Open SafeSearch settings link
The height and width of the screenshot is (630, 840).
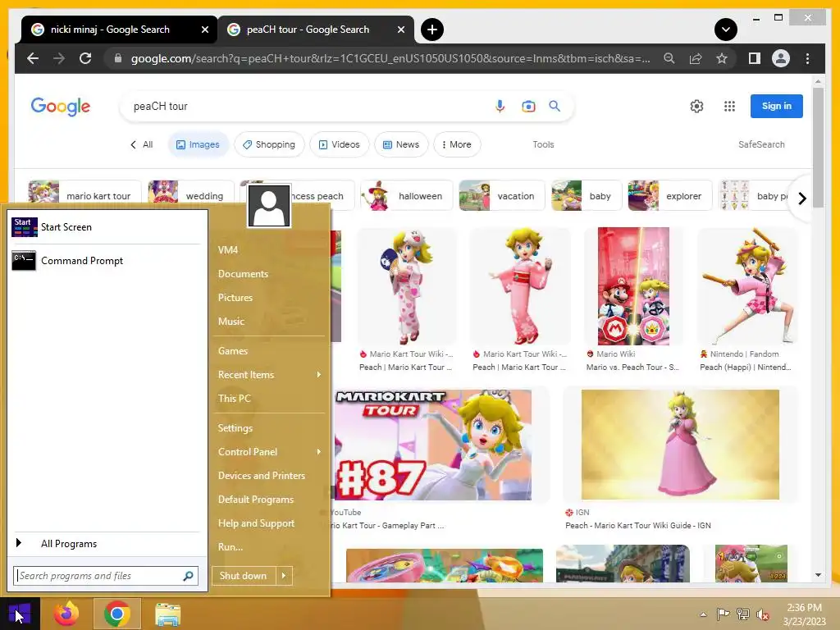761,144
